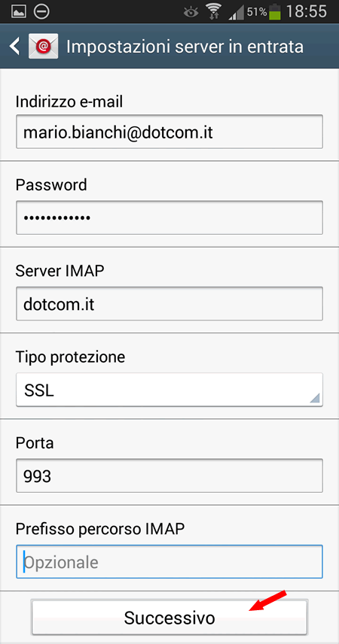This screenshot has width=339, height=644.
Task: Tap the battery indicator icon
Action: pyautogui.click(x=275, y=12)
